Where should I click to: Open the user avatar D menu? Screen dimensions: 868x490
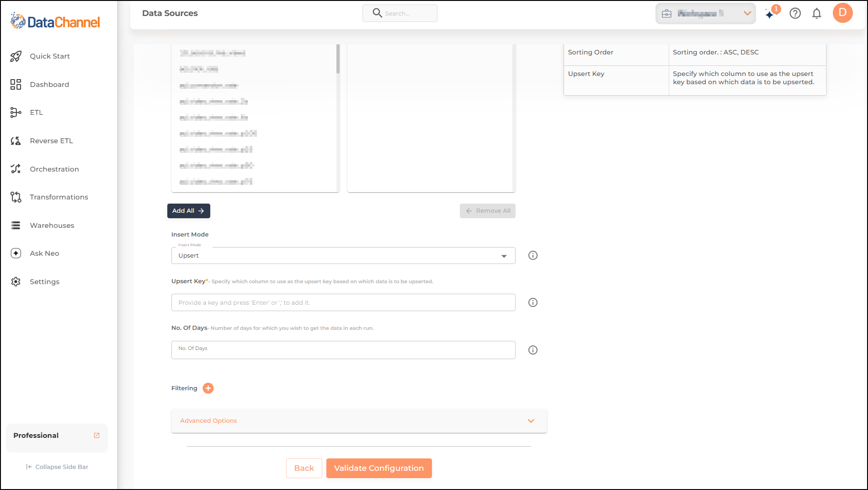tap(842, 13)
